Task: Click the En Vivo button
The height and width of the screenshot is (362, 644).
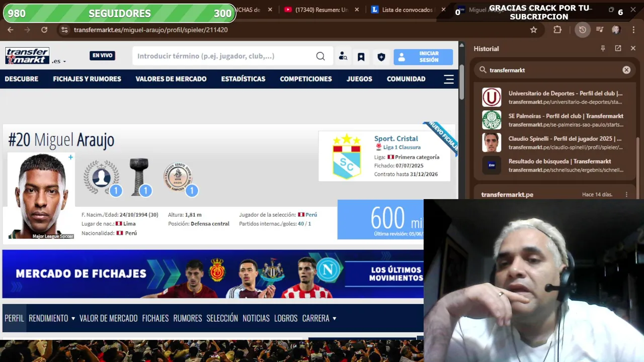Action: (103, 55)
